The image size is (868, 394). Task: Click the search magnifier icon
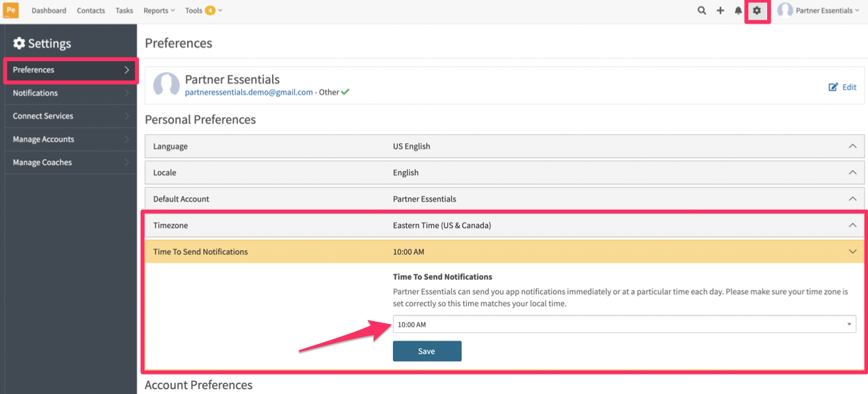click(x=702, y=10)
